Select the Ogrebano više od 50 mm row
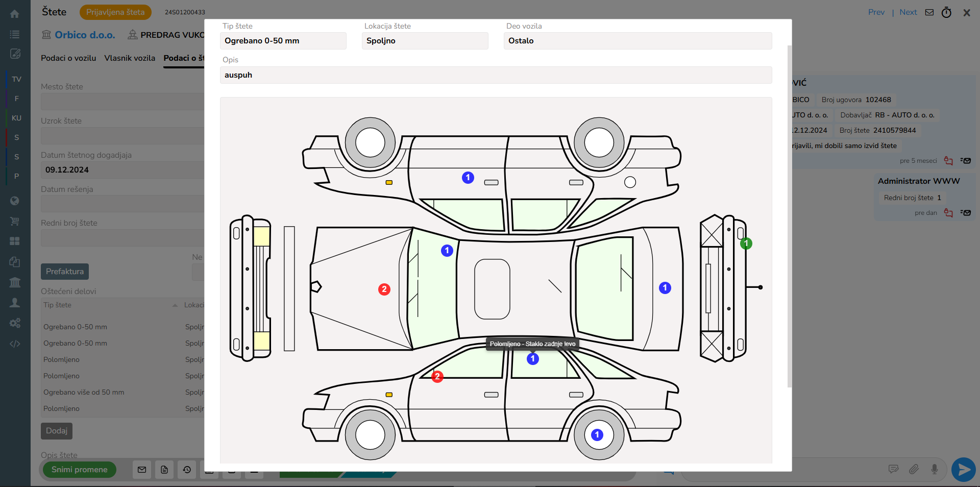 click(122, 393)
